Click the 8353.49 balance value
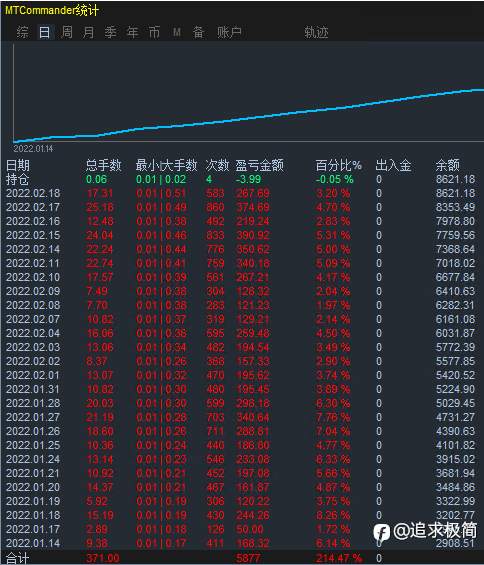 [x=455, y=208]
